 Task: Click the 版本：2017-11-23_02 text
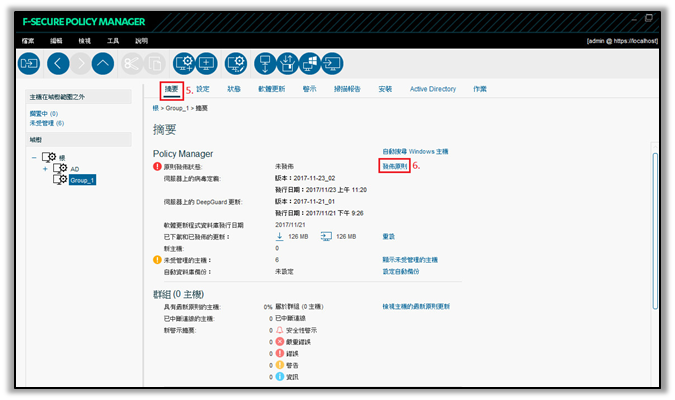(x=305, y=178)
